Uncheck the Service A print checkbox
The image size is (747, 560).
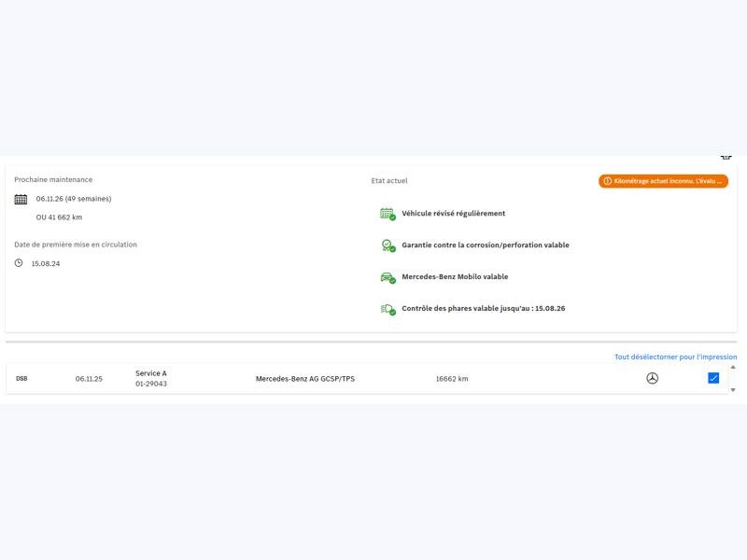[x=713, y=378]
